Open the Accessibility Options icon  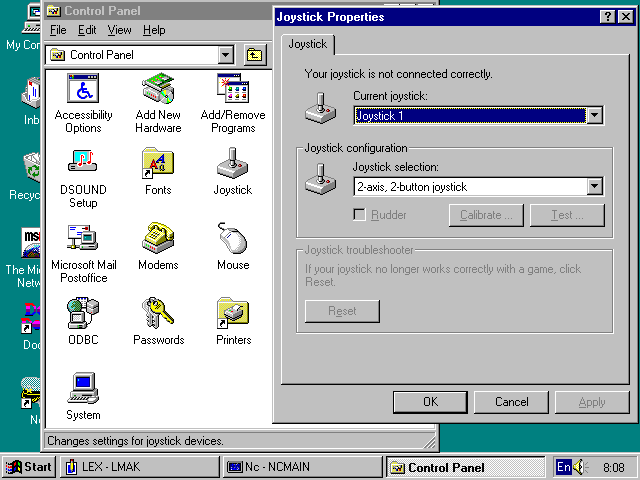point(83,90)
